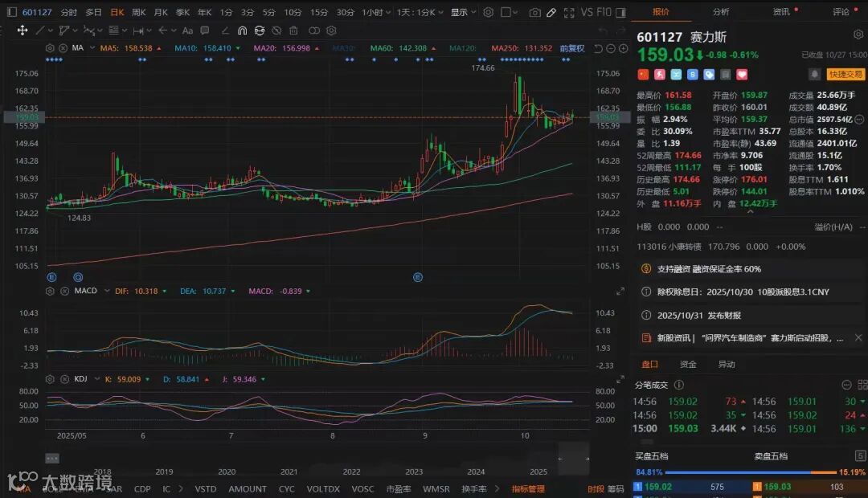This screenshot has height=498, width=868.
Task: Open the tick trades info icon
Action: click(679, 385)
